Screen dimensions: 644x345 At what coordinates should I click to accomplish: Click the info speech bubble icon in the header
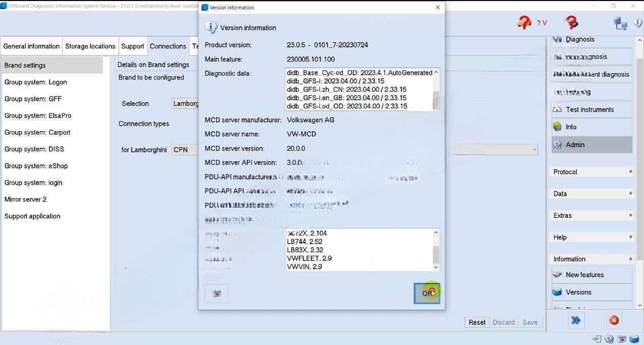638,23
